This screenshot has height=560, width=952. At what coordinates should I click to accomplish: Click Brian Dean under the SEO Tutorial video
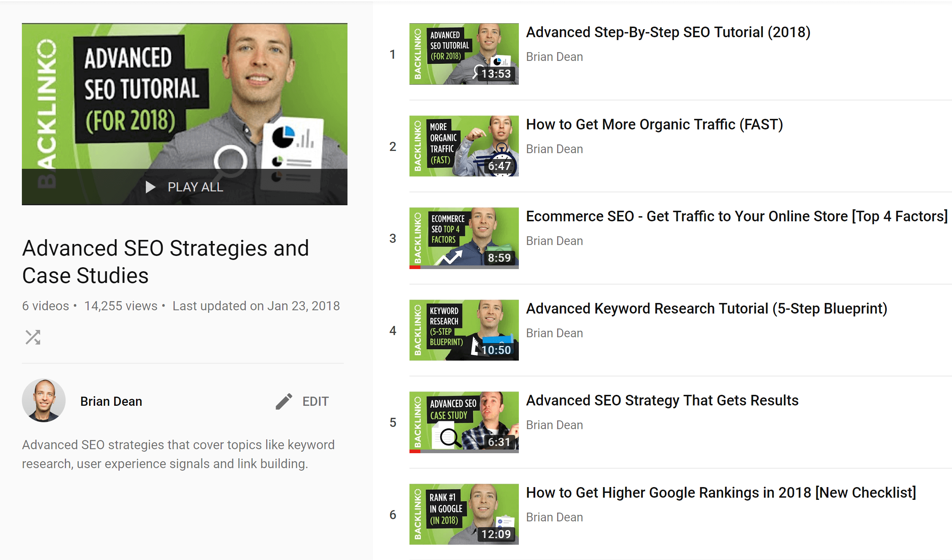(554, 57)
